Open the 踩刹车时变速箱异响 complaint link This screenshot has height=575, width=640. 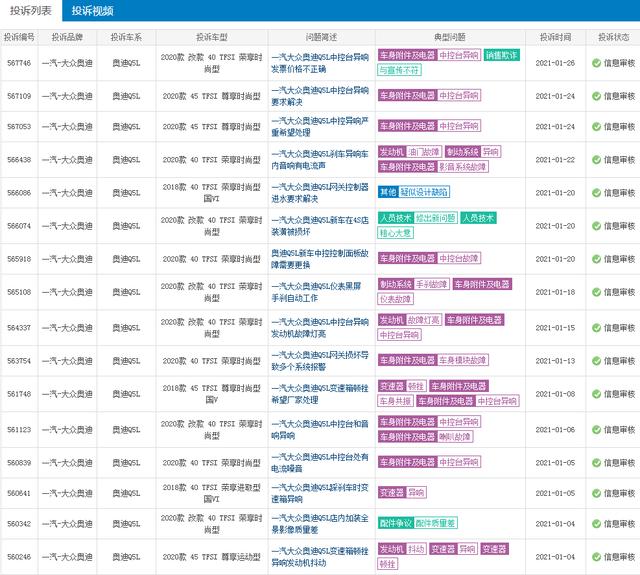click(320, 493)
